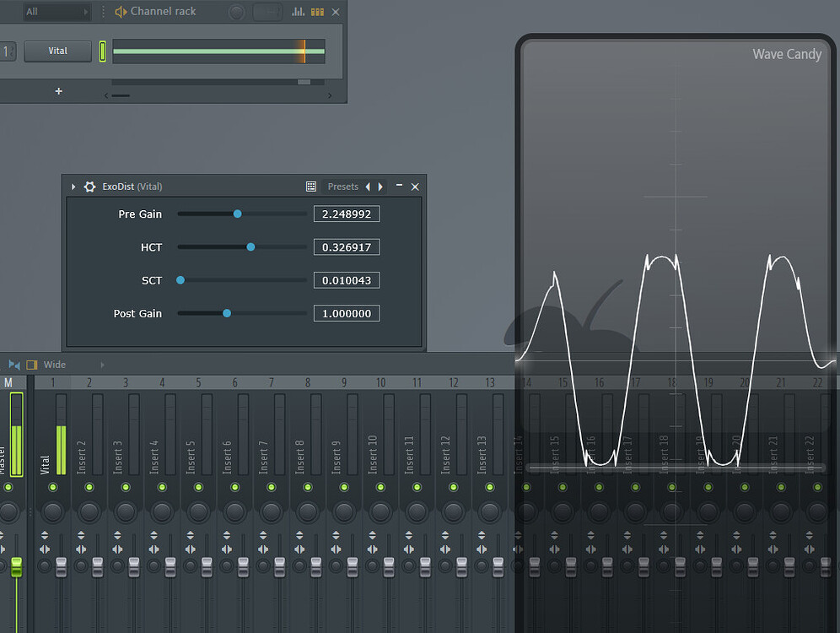840x633 pixels.
Task: Click the Pre Gain value field
Action: [x=347, y=214]
